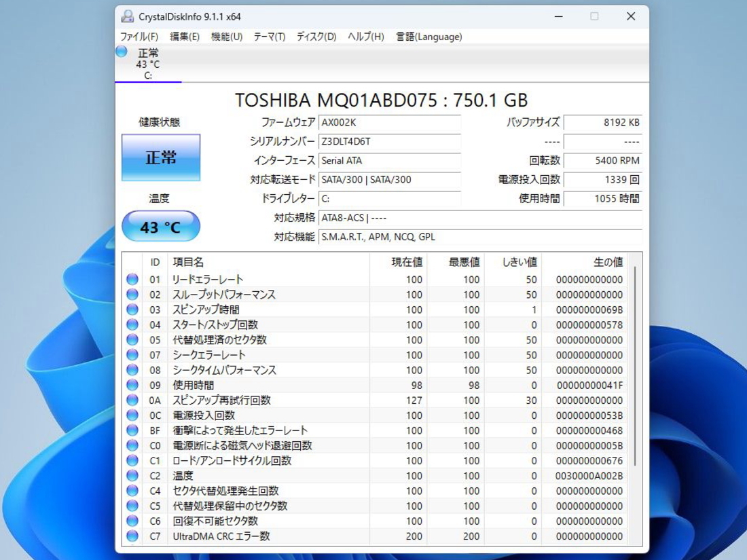The width and height of the screenshot is (747, 560).
Task: Open the 機能(U) menu
Action: 227,37
